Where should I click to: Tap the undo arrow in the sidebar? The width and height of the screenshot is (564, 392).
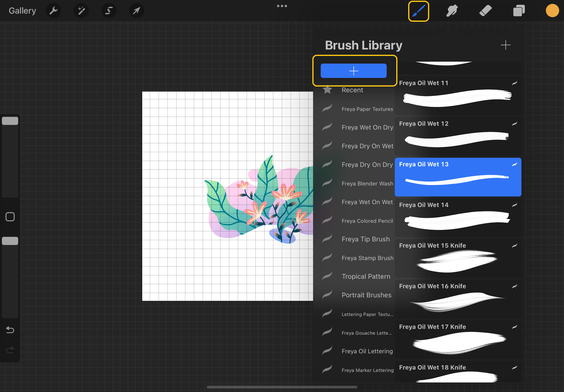(x=10, y=330)
